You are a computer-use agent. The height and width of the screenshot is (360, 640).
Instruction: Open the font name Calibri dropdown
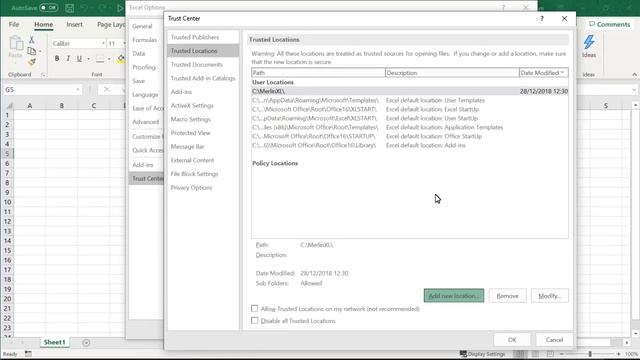[x=103, y=43]
